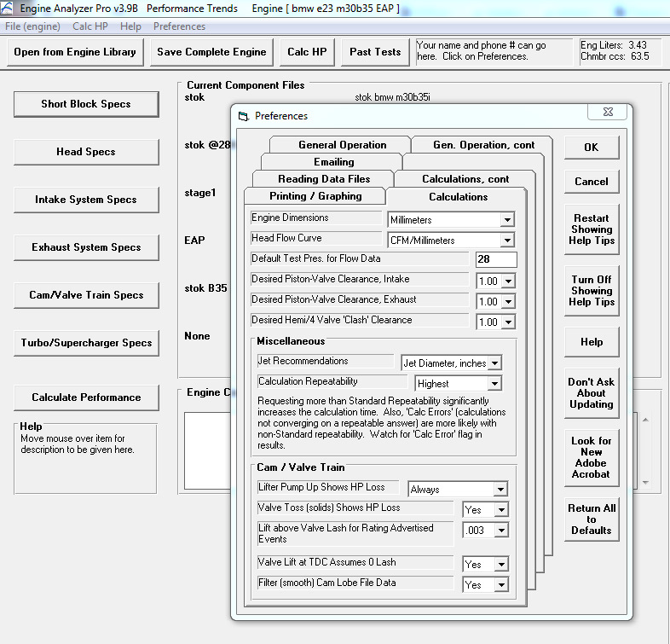This screenshot has width=670, height=644.
Task: Click Return All to Defaults button
Action: (x=592, y=519)
